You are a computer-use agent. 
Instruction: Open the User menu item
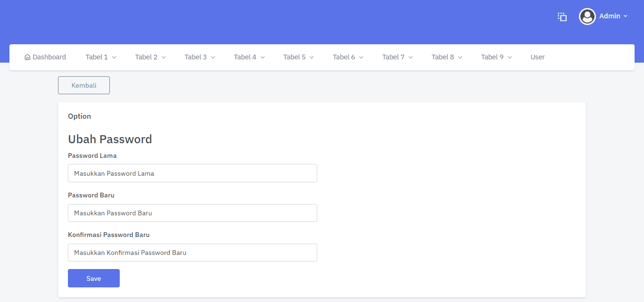[537, 57]
